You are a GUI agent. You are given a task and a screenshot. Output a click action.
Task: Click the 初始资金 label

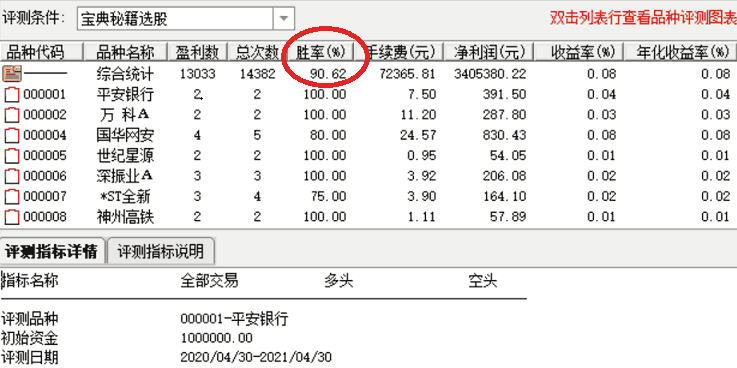[x=30, y=338]
